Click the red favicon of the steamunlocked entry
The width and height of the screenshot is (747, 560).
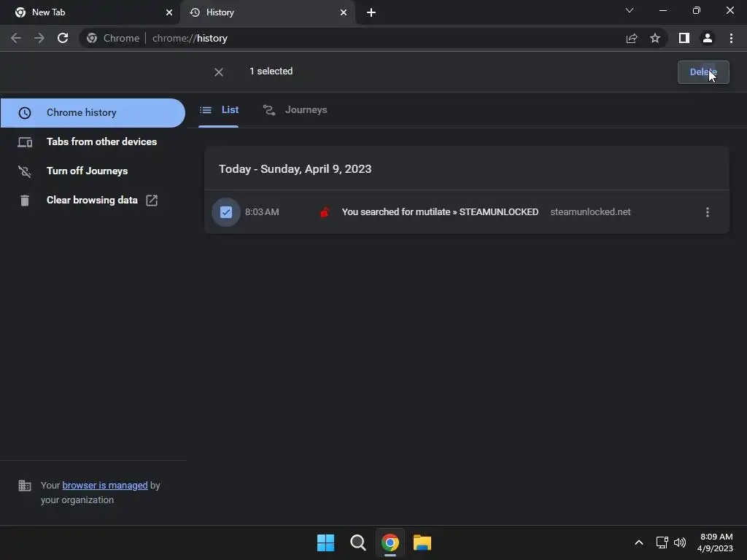pos(325,212)
